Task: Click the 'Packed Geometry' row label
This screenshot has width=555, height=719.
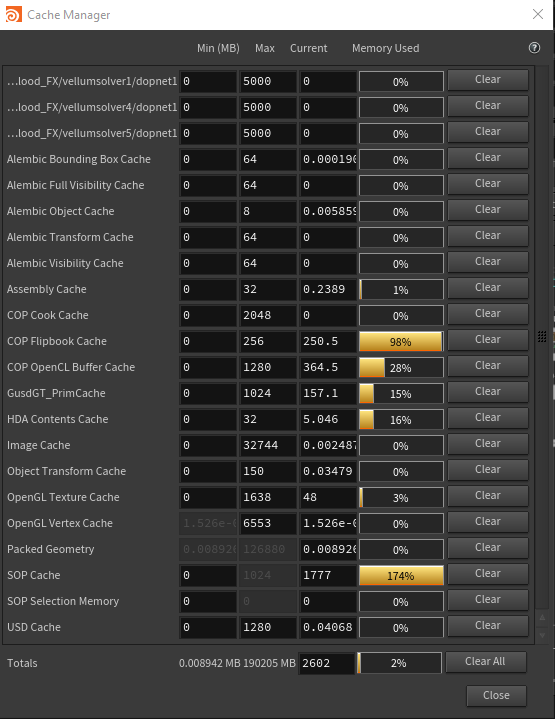Action: (x=50, y=549)
